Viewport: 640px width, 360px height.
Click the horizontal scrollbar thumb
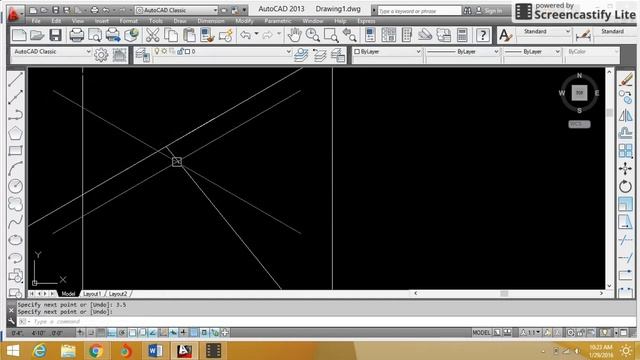coord(504,293)
